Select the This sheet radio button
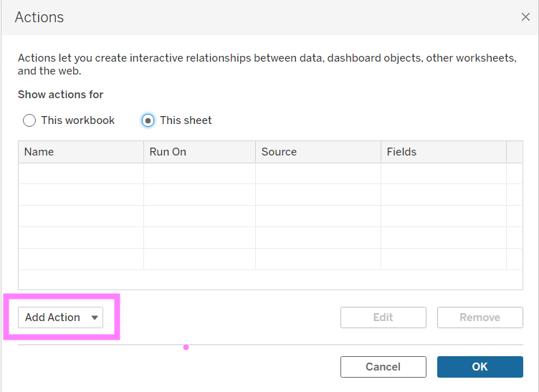The image size is (539, 392). click(148, 120)
